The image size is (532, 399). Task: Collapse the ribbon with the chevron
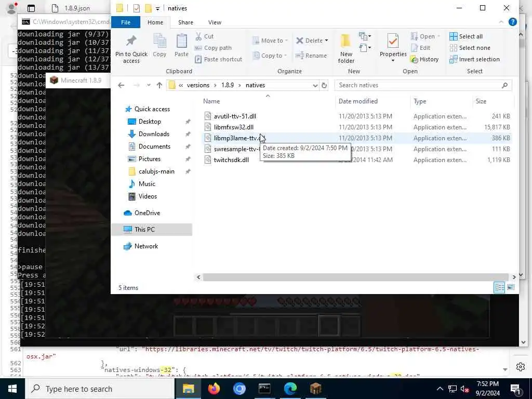pos(501,22)
